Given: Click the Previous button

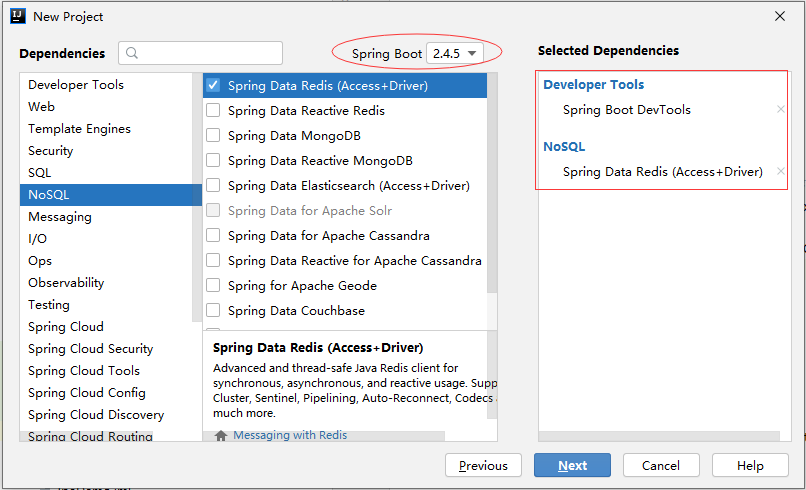Looking at the screenshot, I should [x=483, y=465].
